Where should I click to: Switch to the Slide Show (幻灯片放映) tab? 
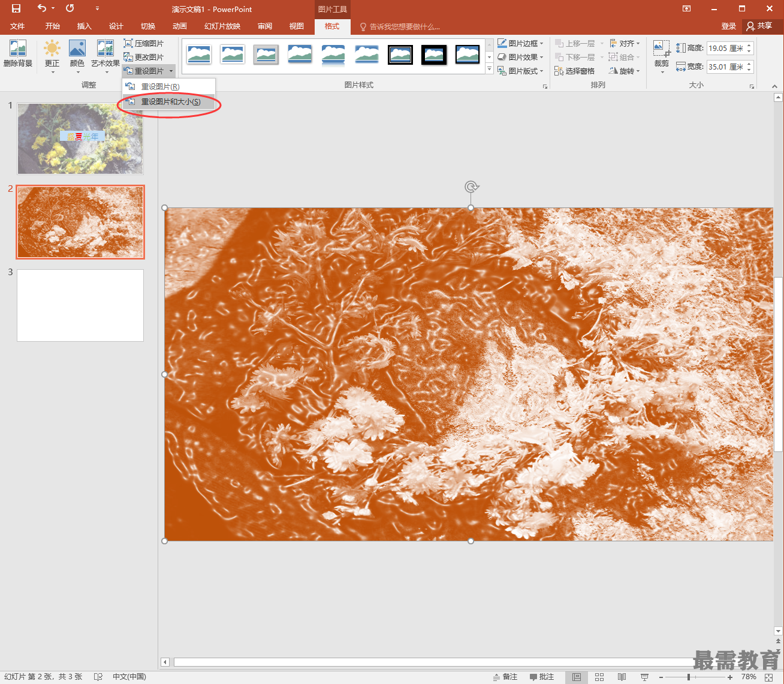point(222,26)
